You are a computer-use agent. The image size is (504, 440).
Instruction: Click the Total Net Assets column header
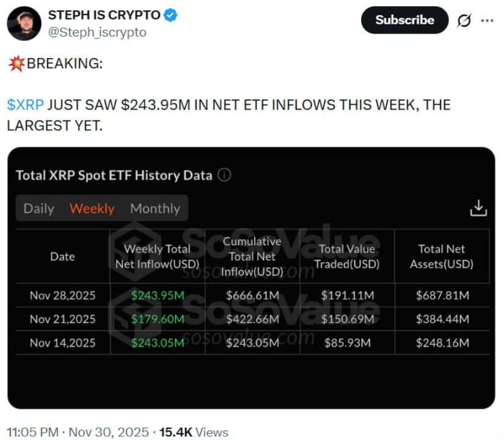click(x=442, y=257)
